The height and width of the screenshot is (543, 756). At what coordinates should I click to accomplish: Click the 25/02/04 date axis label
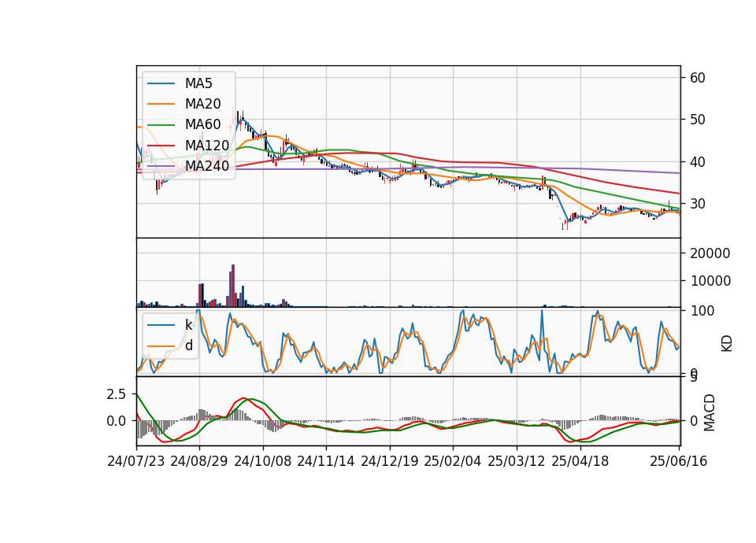[453, 461]
